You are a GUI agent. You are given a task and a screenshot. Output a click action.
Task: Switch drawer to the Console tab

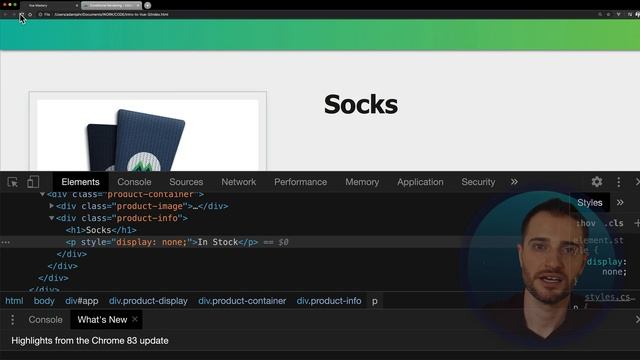click(45, 320)
